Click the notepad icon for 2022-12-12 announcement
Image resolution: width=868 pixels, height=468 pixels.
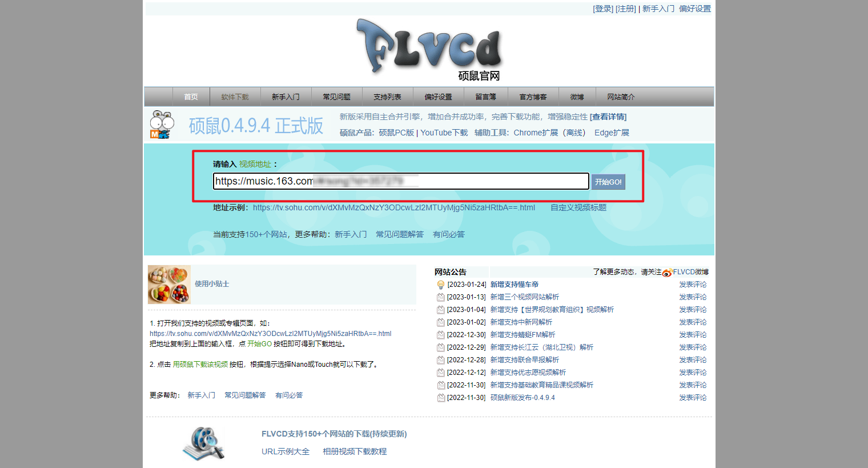tap(441, 373)
